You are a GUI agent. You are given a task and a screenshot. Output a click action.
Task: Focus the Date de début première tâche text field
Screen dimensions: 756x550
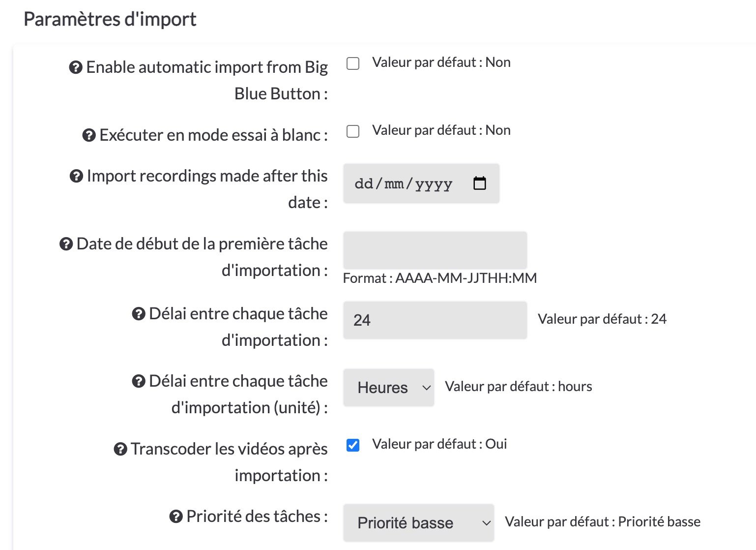click(x=435, y=250)
